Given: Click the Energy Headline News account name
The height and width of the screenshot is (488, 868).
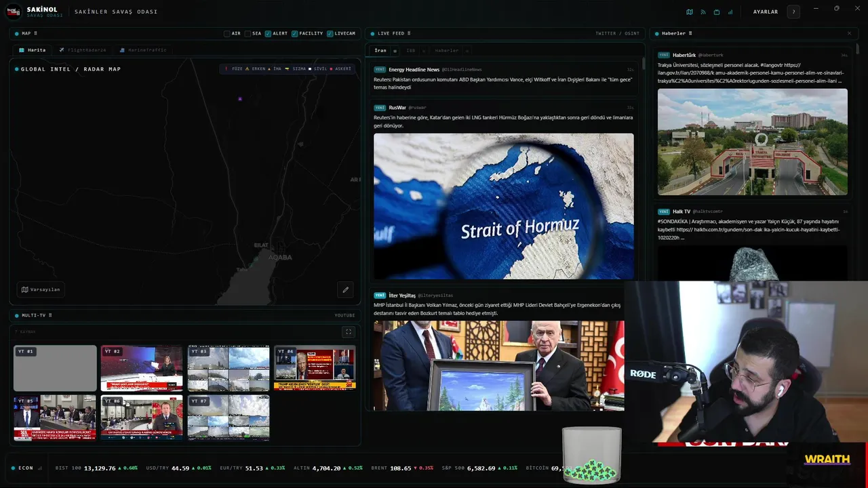Looking at the screenshot, I should (414, 70).
